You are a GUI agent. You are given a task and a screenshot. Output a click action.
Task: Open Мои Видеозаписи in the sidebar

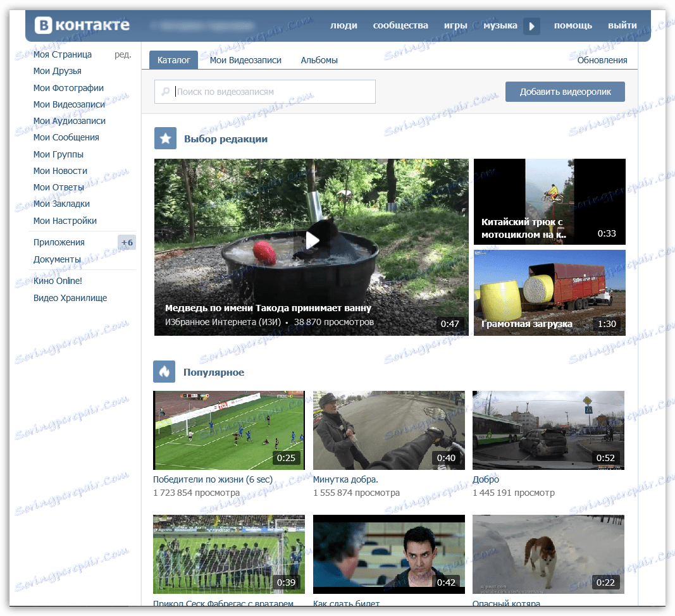[69, 104]
